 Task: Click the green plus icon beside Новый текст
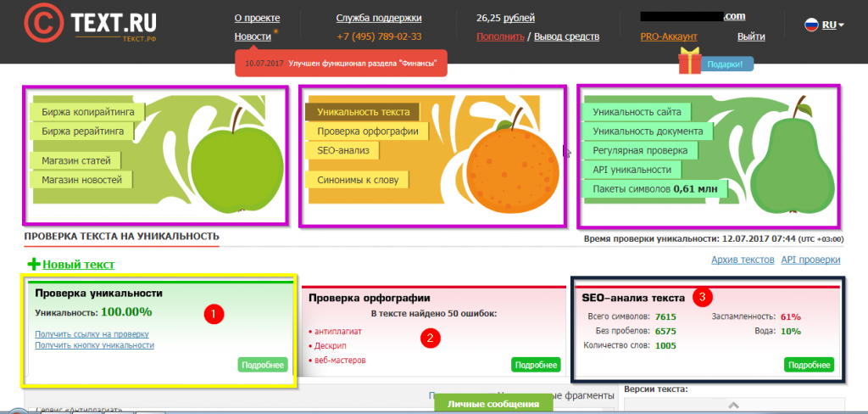pyautogui.click(x=33, y=265)
